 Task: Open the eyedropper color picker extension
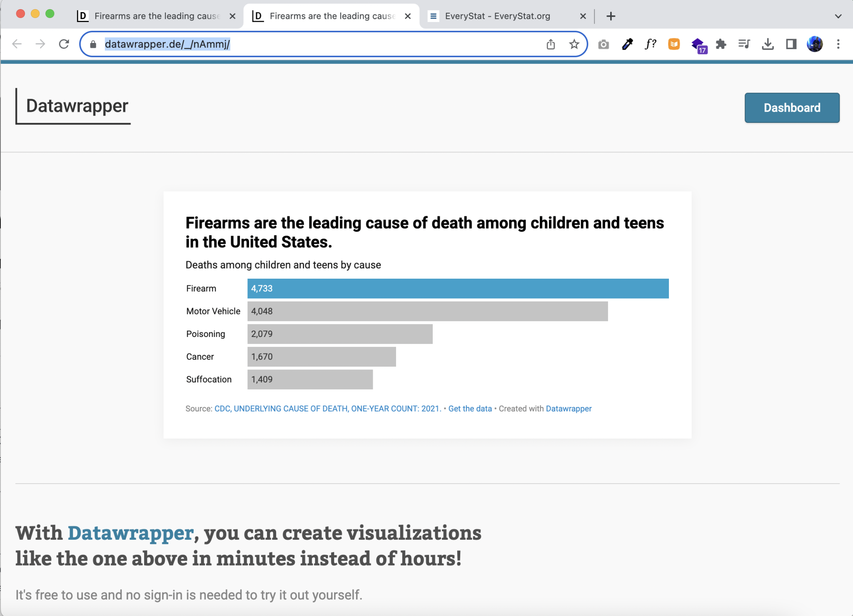click(627, 44)
